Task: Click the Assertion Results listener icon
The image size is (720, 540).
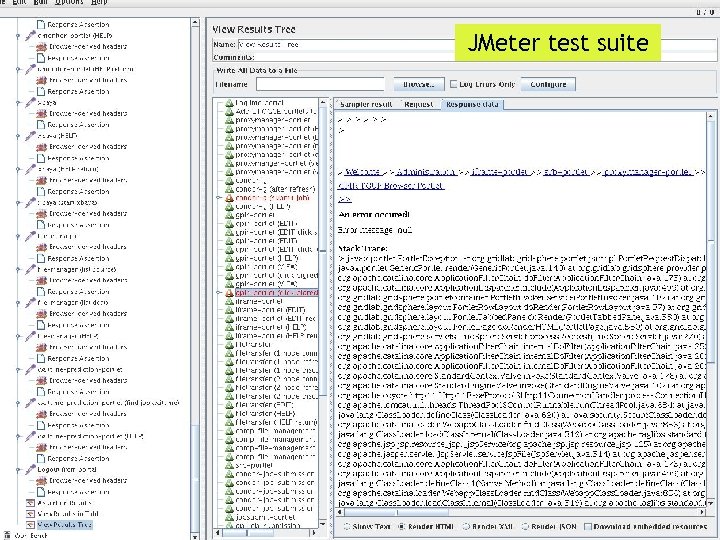Action: click(x=30, y=502)
